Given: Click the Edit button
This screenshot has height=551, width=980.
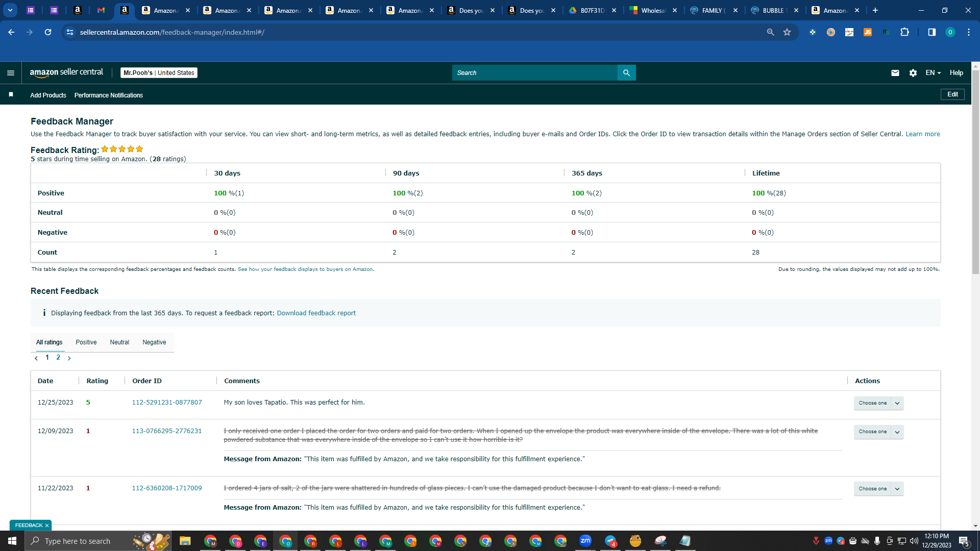Looking at the screenshot, I should (952, 94).
